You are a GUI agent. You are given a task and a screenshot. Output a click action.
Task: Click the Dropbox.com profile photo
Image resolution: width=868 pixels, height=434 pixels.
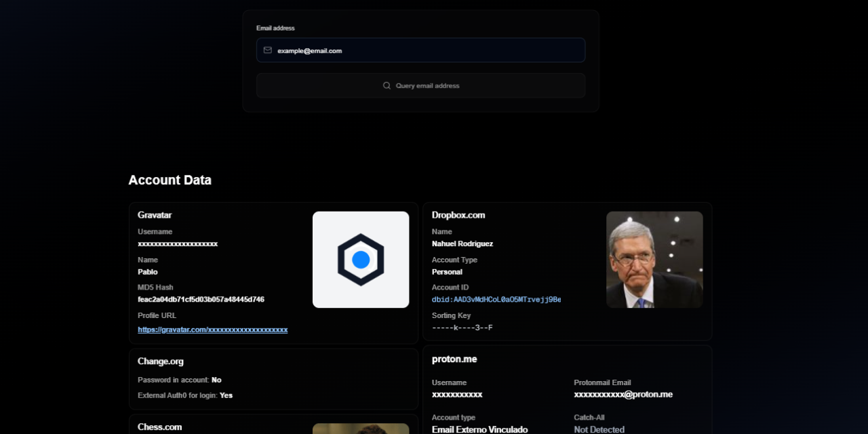[x=654, y=260]
